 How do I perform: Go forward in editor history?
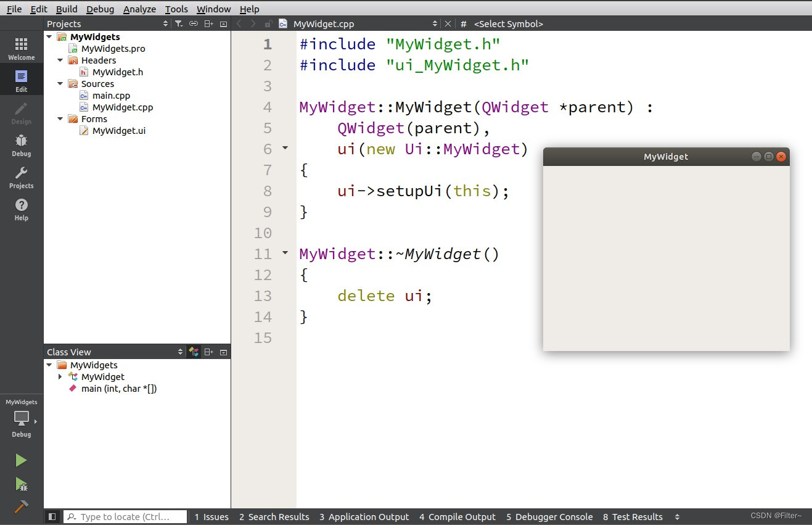click(253, 23)
